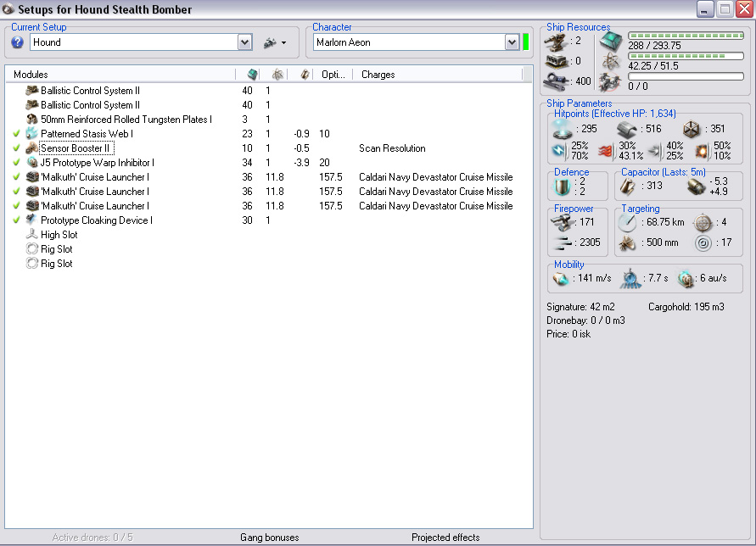Toggle the first 'Malkuth' Cruise Launcher checkmark
The width and height of the screenshot is (756, 546).
pos(16,177)
